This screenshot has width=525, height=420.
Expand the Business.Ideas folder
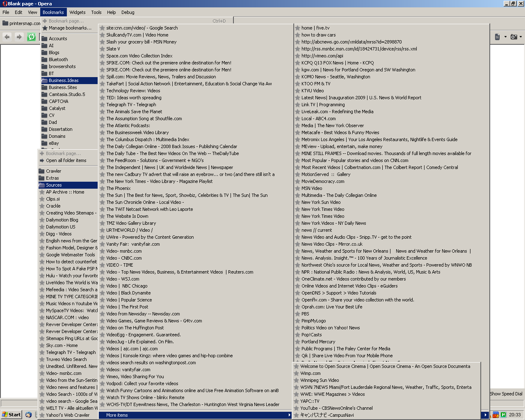pos(69,80)
